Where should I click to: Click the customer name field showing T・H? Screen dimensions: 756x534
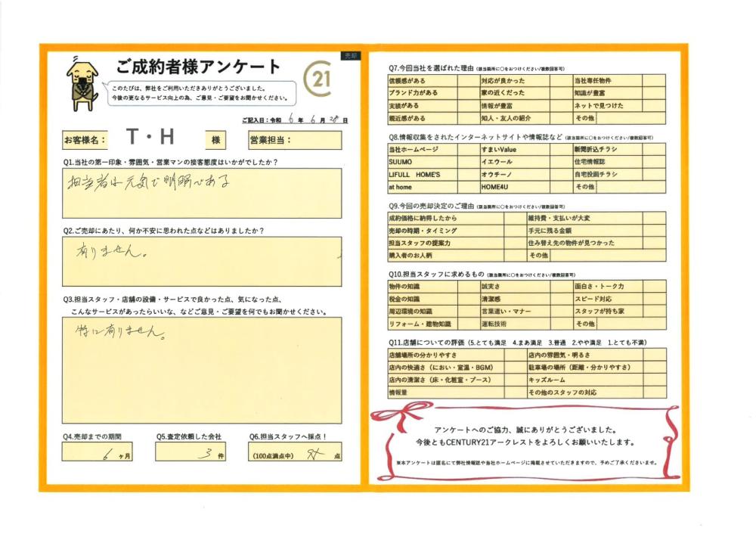(155, 139)
